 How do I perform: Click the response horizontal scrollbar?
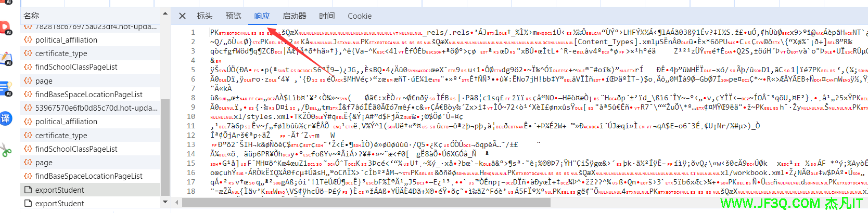pyautogui.click(x=364, y=203)
